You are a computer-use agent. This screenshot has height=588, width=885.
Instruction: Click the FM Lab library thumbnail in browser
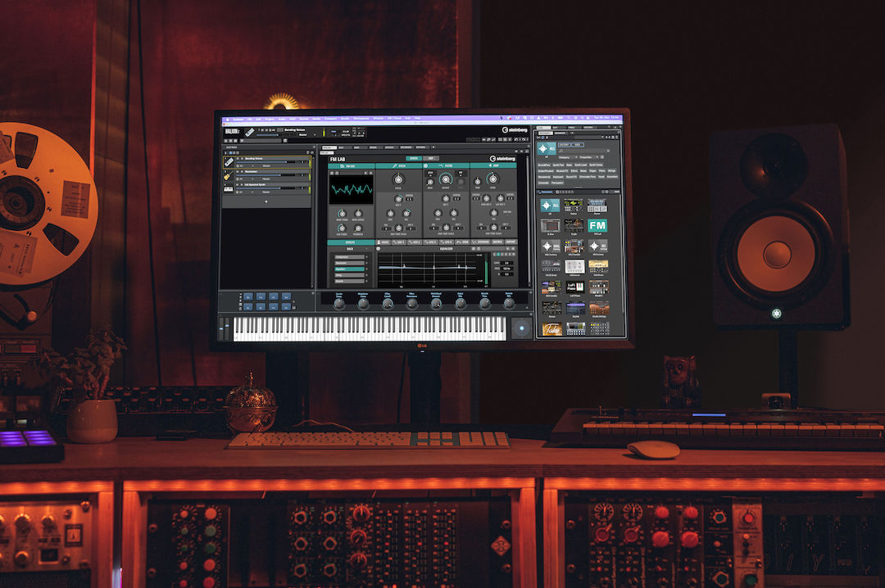coord(597,225)
